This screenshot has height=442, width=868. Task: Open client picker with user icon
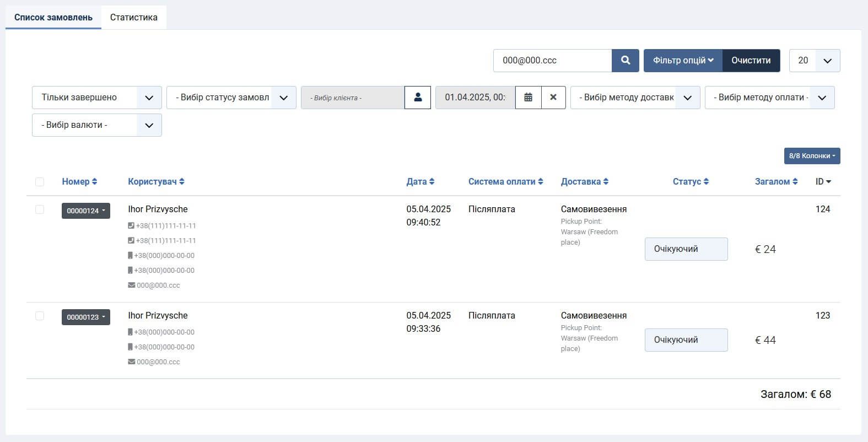coord(418,98)
